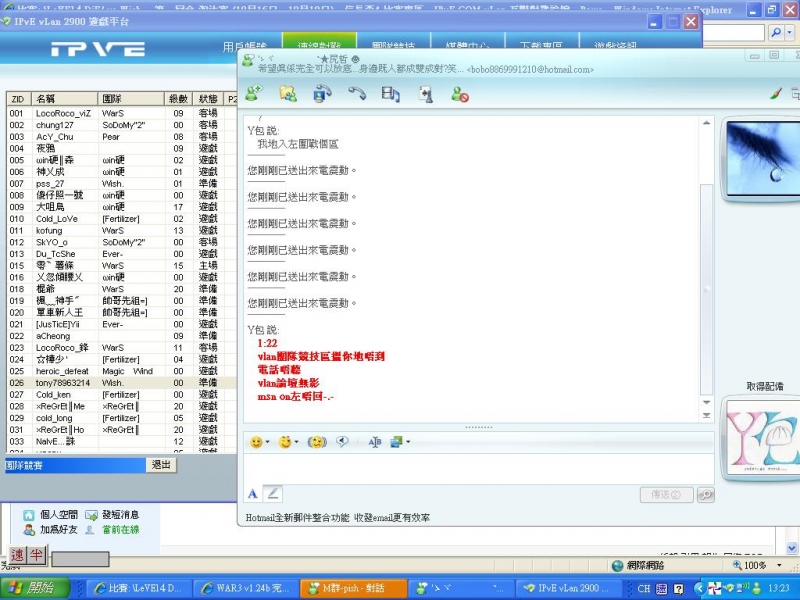The image size is (800, 600).
Task: Open the search provider dropdown arrow in IE
Action: pos(789,32)
